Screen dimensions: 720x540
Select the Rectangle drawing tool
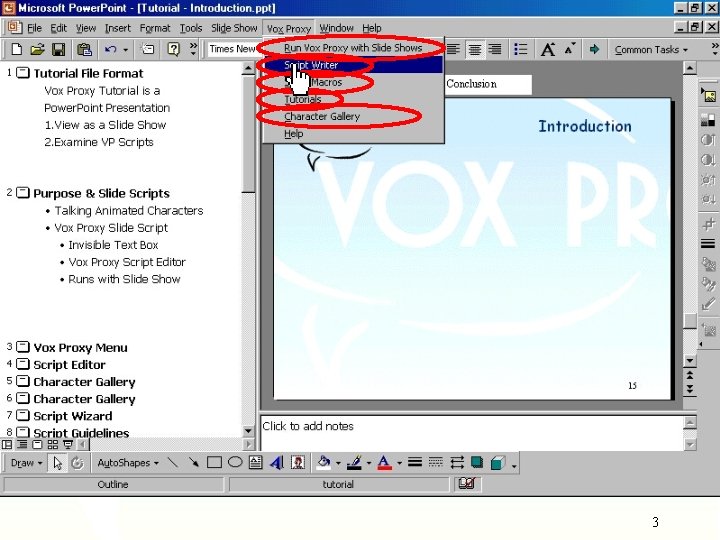[214, 463]
